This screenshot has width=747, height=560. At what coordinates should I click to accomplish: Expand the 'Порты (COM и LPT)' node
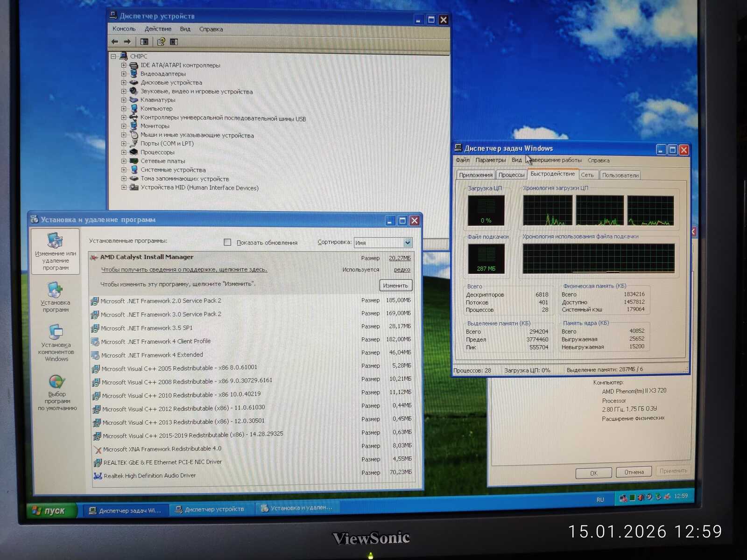pyautogui.click(x=124, y=144)
